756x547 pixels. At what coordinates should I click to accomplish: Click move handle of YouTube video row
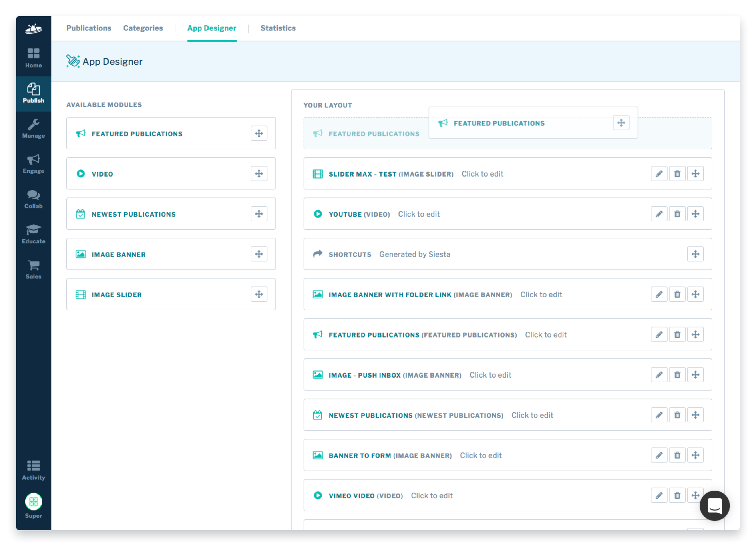(695, 214)
